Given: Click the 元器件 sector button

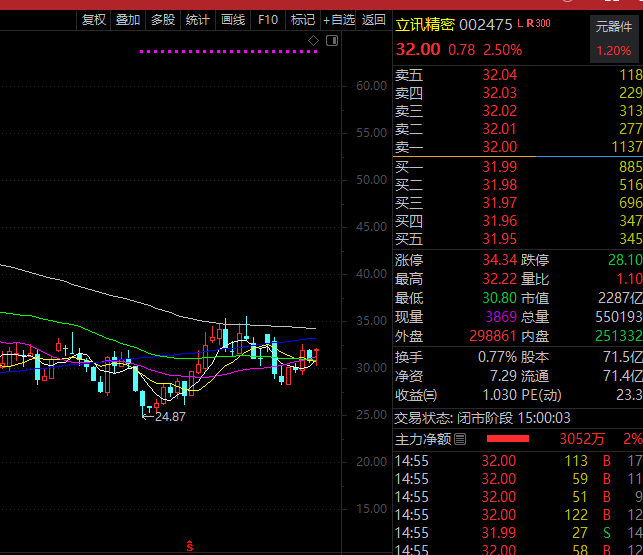Looking at the screenshot, I should [x=613, y=27].
